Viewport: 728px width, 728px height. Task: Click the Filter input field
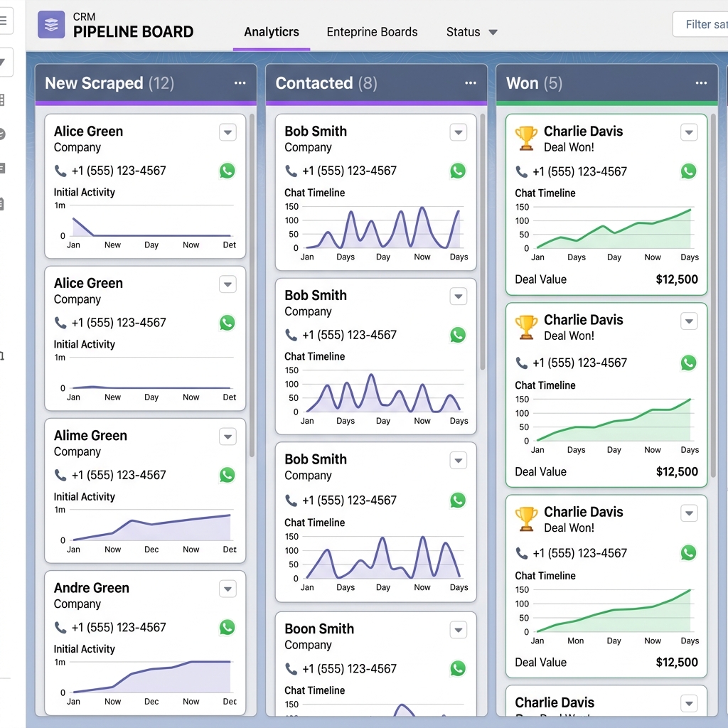(700, 24)
